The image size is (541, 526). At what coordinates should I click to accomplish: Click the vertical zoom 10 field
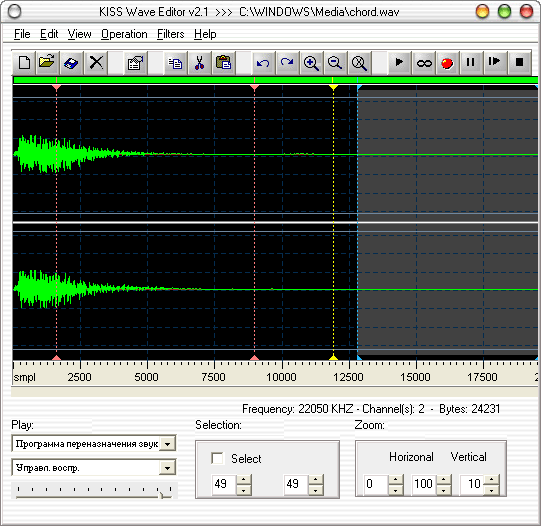coord(472,484)
